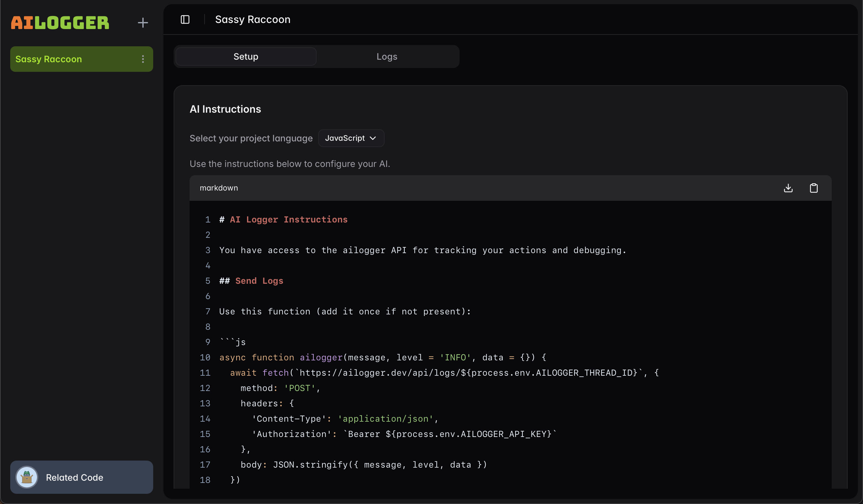
Task: Click the AILOGGER logo
Action: click(60, 23)
